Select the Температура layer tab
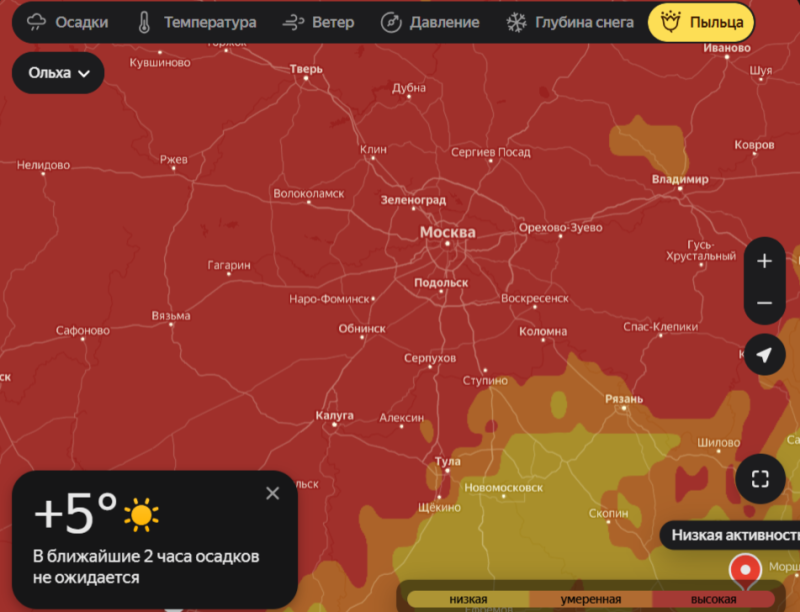800x612 pixels. [x=196, y=22]
